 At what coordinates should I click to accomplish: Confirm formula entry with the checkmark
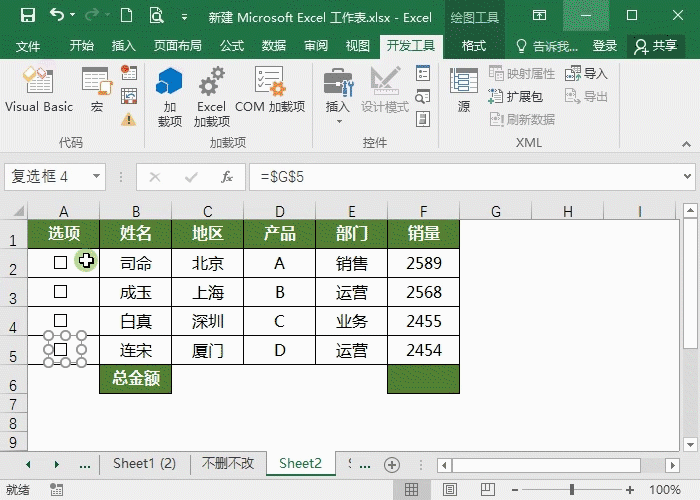pyautogui.click(x=191, y=177)
